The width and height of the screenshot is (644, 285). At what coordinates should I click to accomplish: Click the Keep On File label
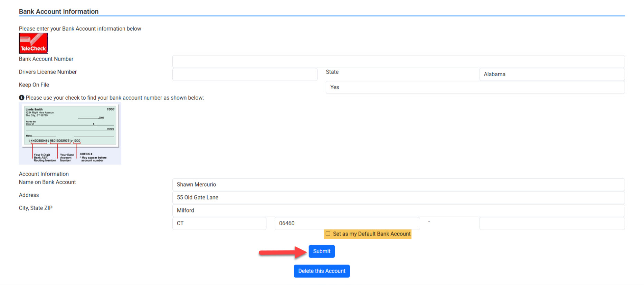pos(34,85)
